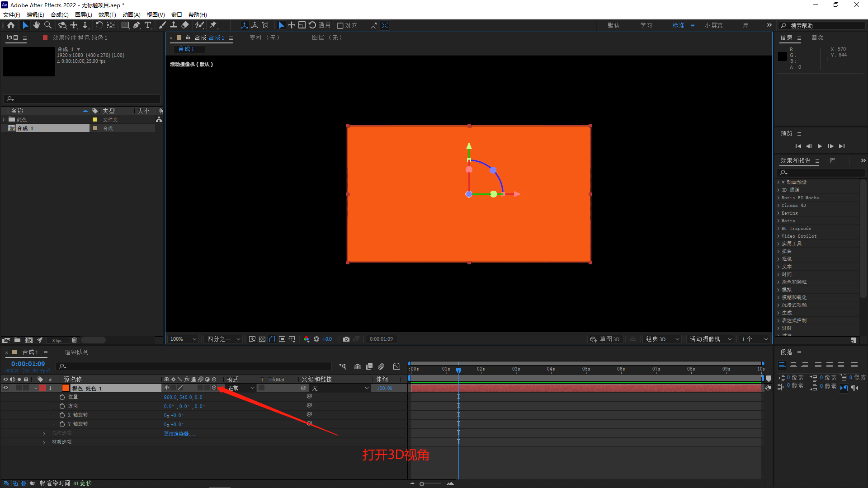Open the 效果(T) menu
This screenshot has height=488, width=868.
[107, 14]
